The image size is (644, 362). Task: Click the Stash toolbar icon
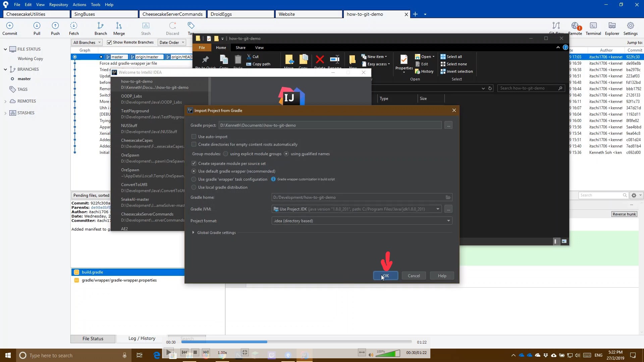[x=146, y=28]
